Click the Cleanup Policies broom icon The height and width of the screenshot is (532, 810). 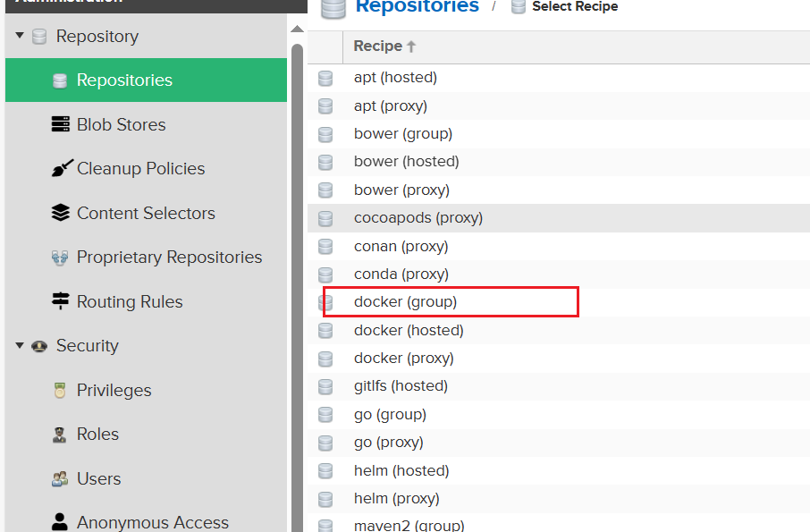60,168
